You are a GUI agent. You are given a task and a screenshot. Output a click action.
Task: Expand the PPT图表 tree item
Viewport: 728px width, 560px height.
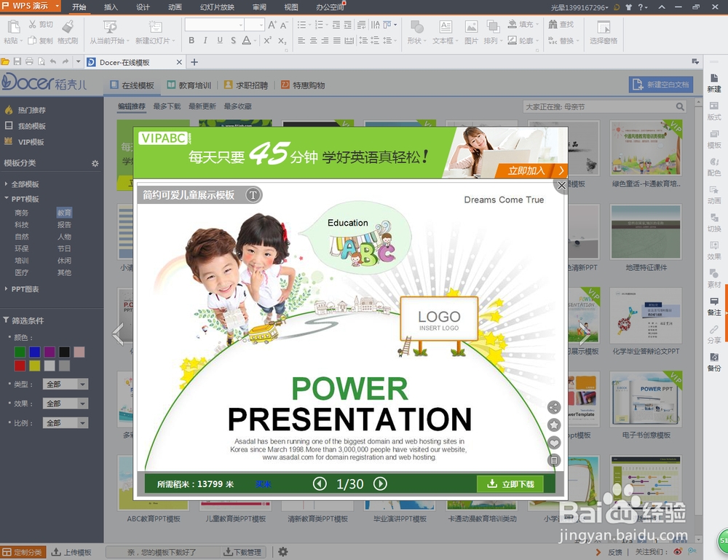pos(6,289)
